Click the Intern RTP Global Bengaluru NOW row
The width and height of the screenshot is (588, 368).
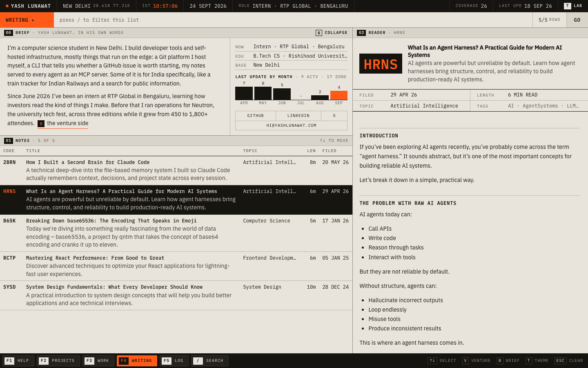[x=291, y=47]
